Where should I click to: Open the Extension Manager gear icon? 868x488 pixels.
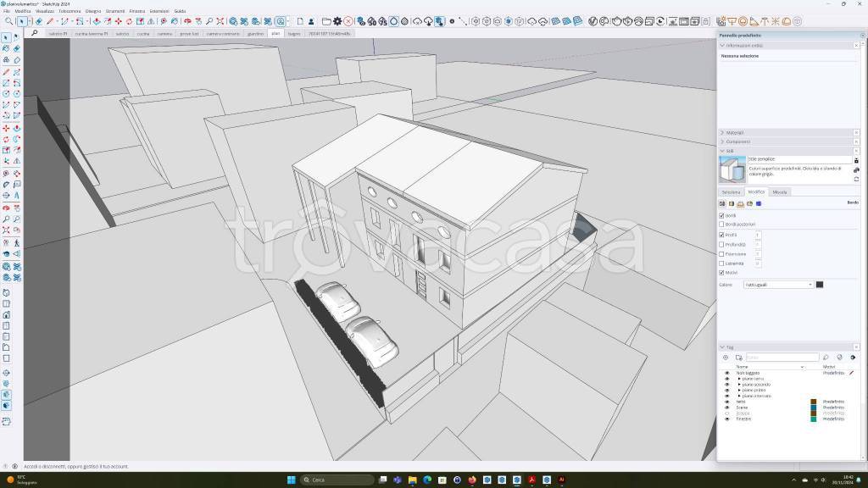coord(337,21)
